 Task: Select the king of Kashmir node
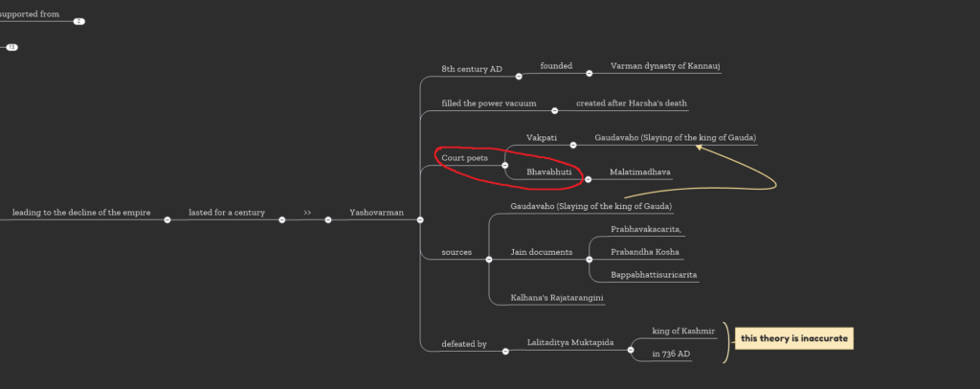pyautogui.click(x=683, y=331)
